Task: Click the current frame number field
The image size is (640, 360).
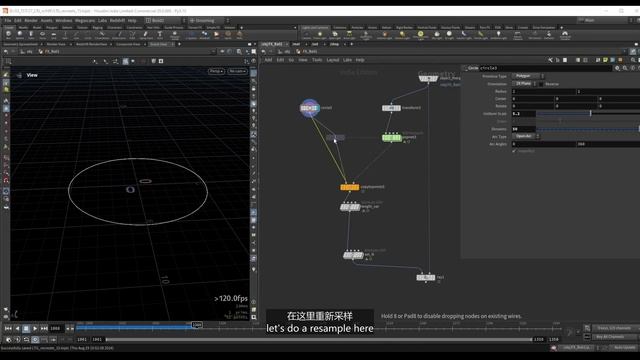Action: (56, 328)
